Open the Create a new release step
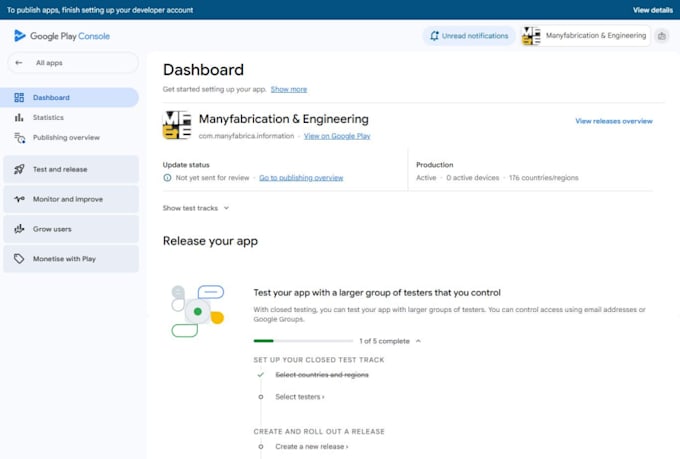Image resolution: width=680 pixels, height=459 pixels. [x=311, y=447]
